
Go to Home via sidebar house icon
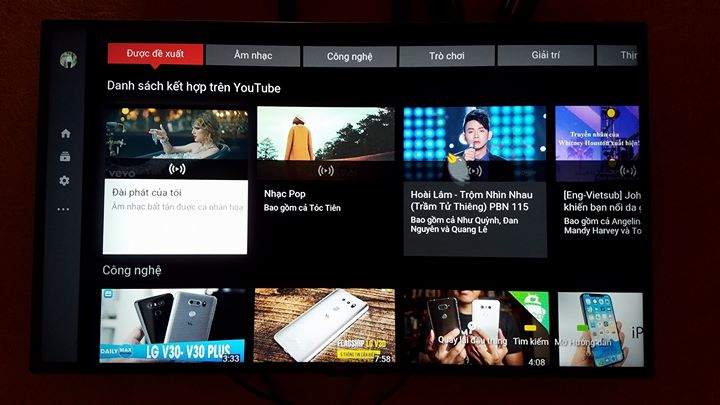point(66,134)
